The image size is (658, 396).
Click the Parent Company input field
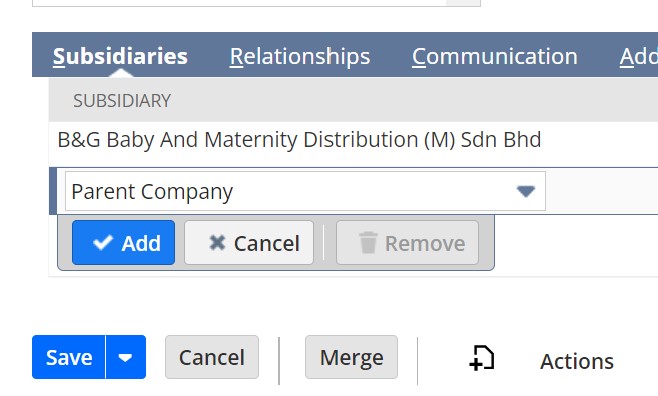tap(305, 191)
